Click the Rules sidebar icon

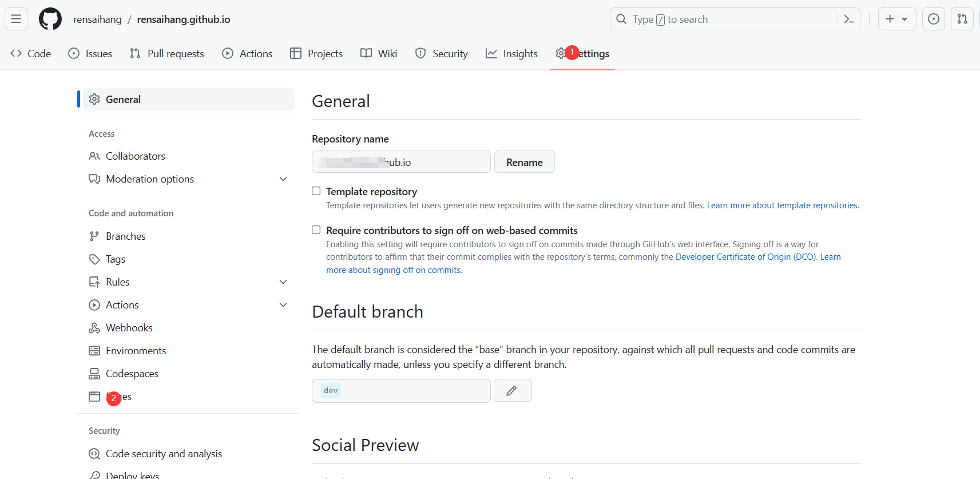tap(94, 282)
